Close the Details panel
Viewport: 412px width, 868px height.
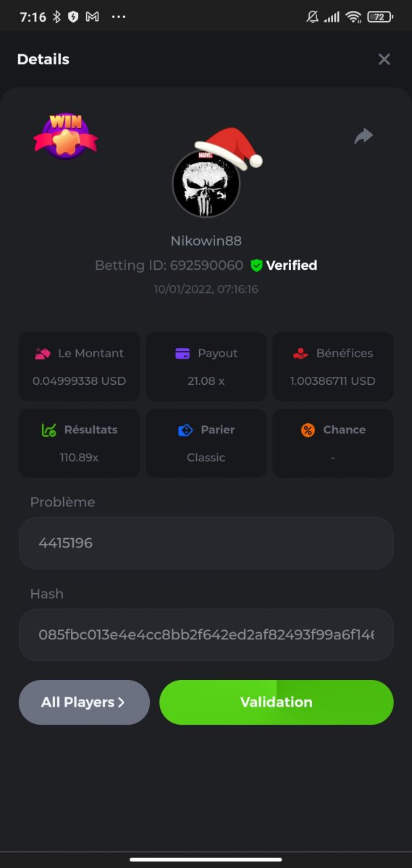384,59
